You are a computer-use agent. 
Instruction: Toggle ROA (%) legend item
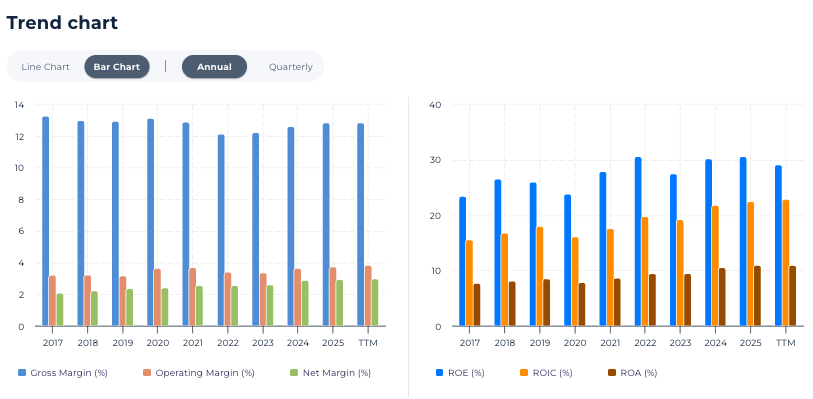point(632,373)
